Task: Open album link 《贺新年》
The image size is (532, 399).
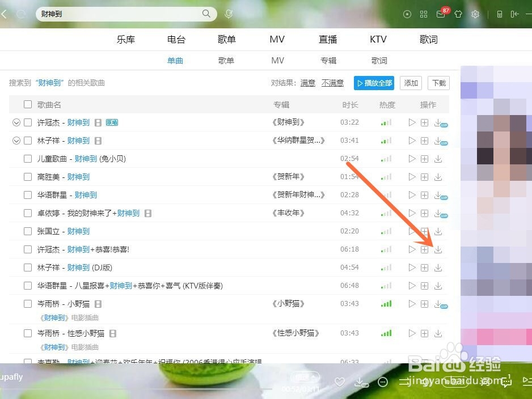Action: click(x=288, y=177)
